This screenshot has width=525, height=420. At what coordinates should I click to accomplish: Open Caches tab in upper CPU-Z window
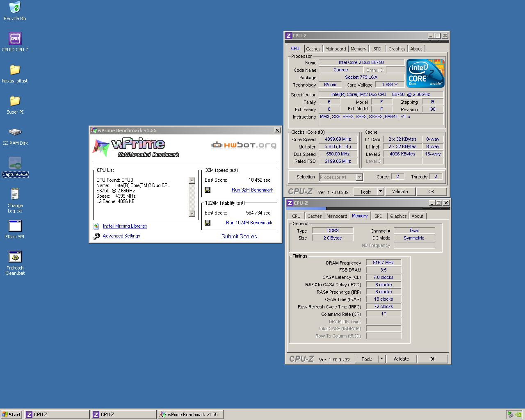click(x=313, y=49)
